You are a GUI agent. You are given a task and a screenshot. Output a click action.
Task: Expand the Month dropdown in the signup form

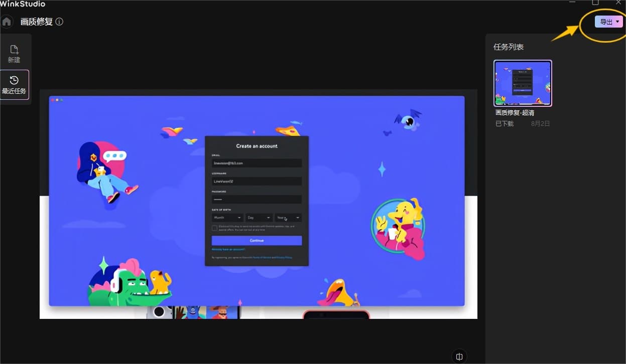coord(226,218)
